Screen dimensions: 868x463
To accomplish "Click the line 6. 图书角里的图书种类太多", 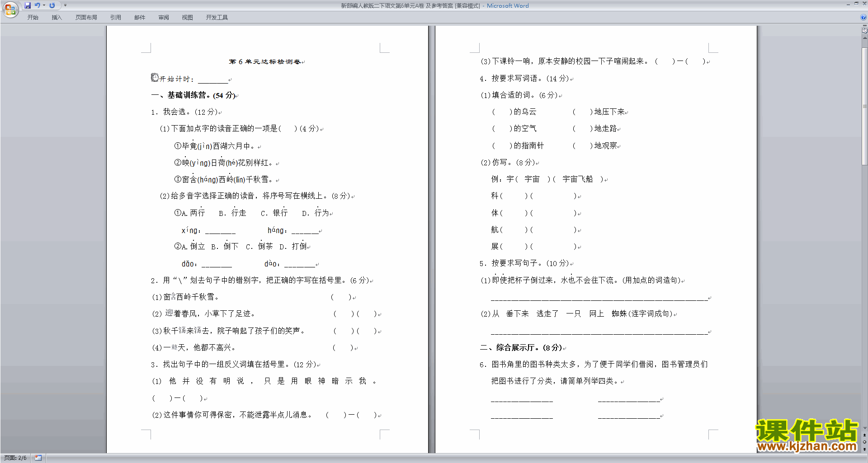I will click(x=594, y=365).
